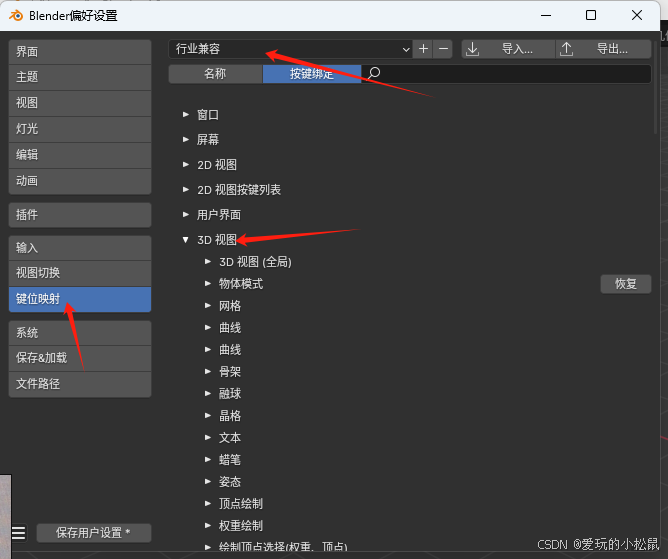The height and width of the screenshot is (559, 668).
Task: Click 保存用户设置 button
Action: point(94,533)
